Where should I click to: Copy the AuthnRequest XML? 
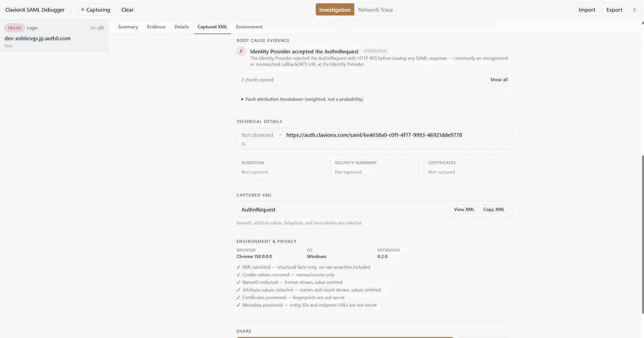coord(494,209)
